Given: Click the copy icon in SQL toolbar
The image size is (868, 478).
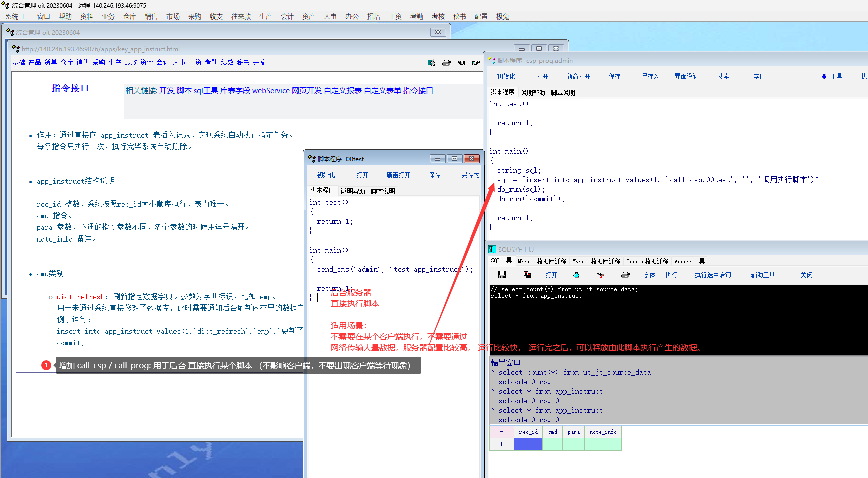Looking at the screenshot, I should pos(527,275).
